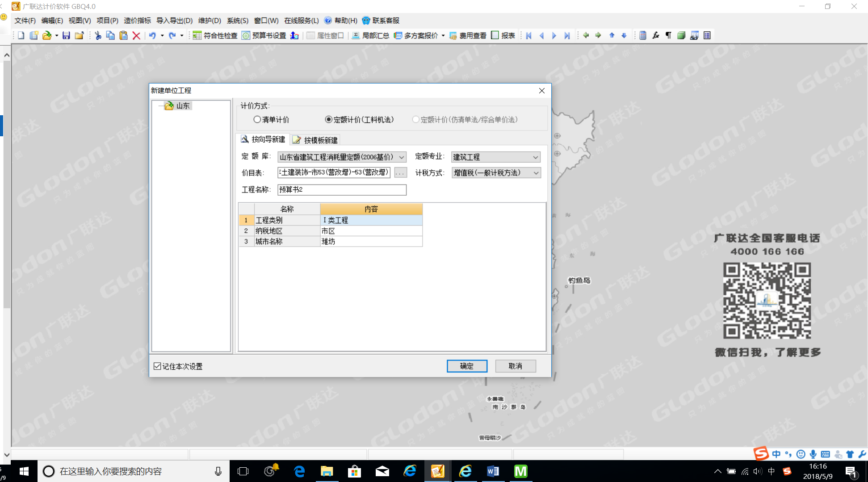Click the new blank document icon
Screen dimensions: 868x482
point(21,36)
